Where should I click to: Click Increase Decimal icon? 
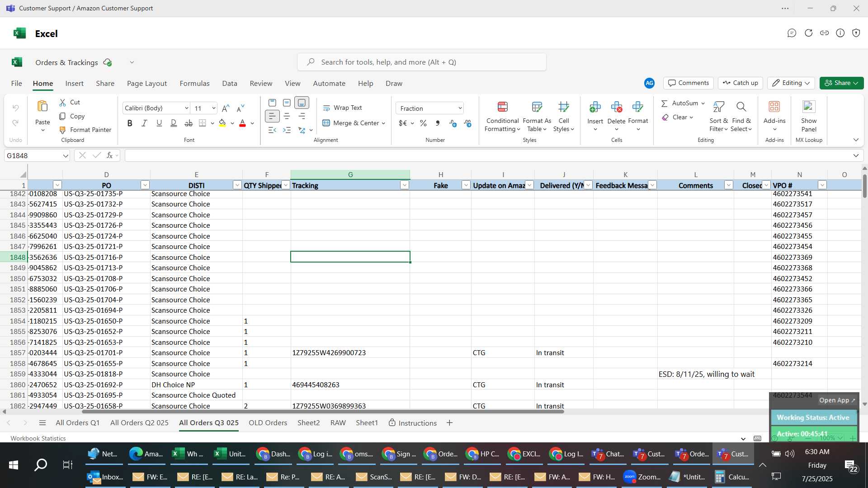[x=453, y=123]
